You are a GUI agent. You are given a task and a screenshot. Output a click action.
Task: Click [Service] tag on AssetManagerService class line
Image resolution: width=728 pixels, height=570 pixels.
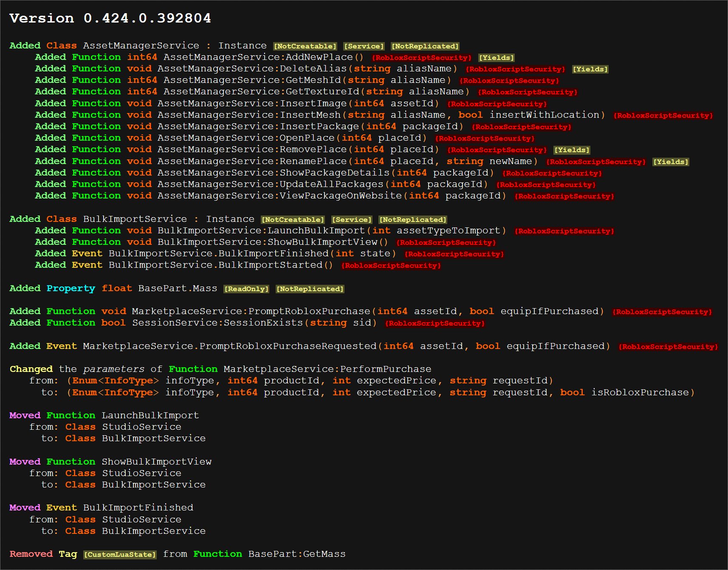click(x=364, y=46)
